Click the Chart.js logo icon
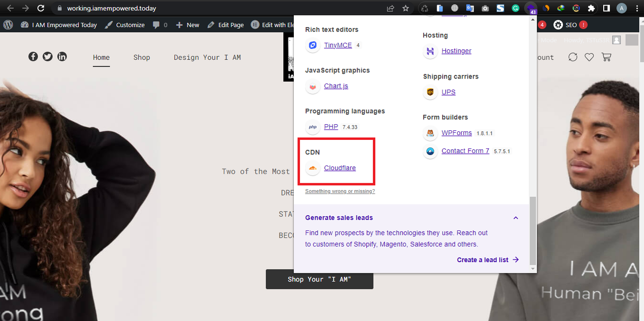This screenshot has width=644, height=321. click(x=313, y=86)
